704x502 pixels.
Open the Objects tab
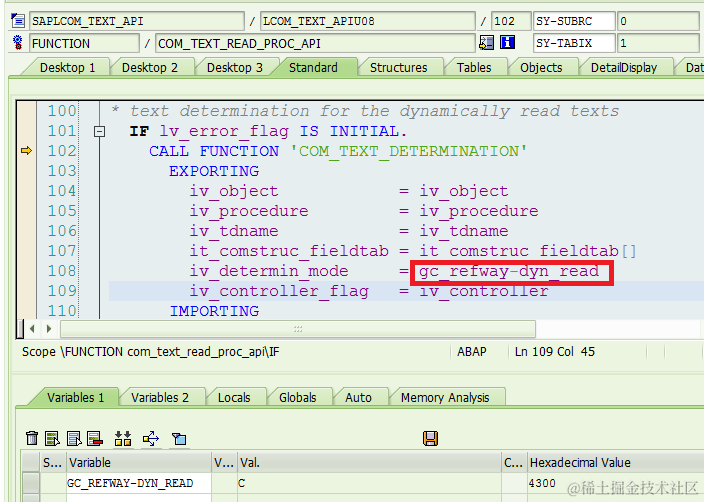pos(541,67)
